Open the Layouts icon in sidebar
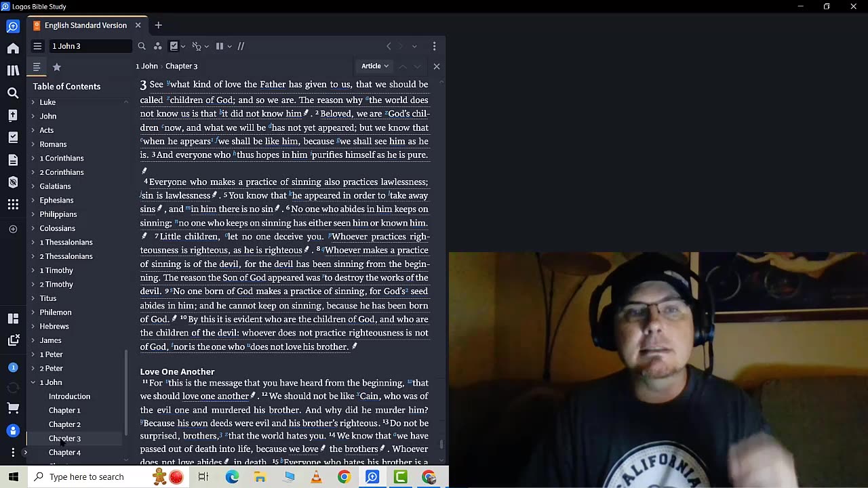868x488 pixels. click(13, 319)
